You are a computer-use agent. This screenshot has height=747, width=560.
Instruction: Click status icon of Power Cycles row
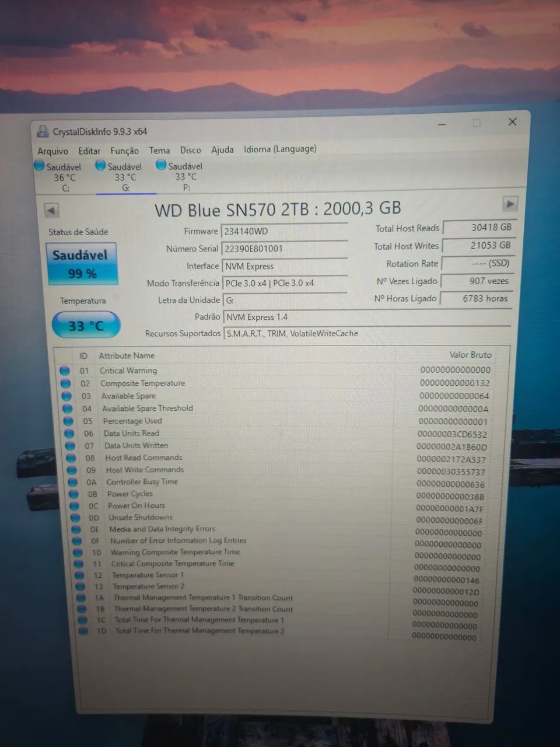[x=74, y=494]
